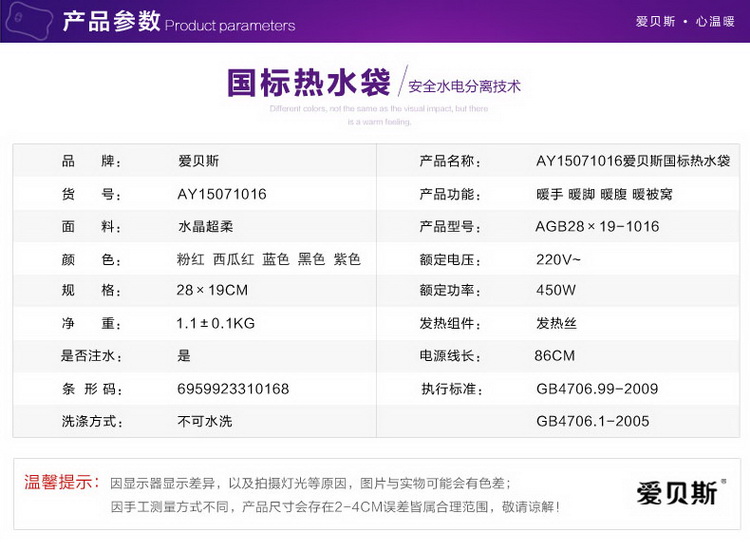This screenshot has width=750, height=552.
Task: Click the 爱贝斯 · 心温暖 slogan in header
Action: [x=684, y=22]
